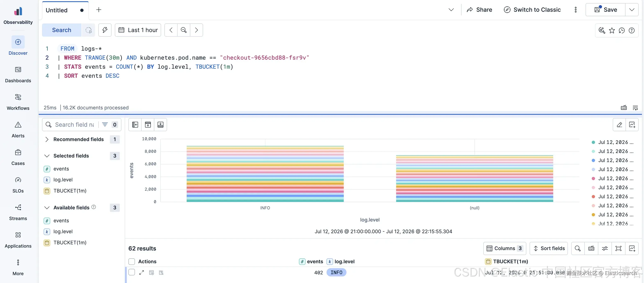The width and height of the screenshot is (644, 283).
Task: Collapse the Selected fields section
Action: [x=46, y=156]
